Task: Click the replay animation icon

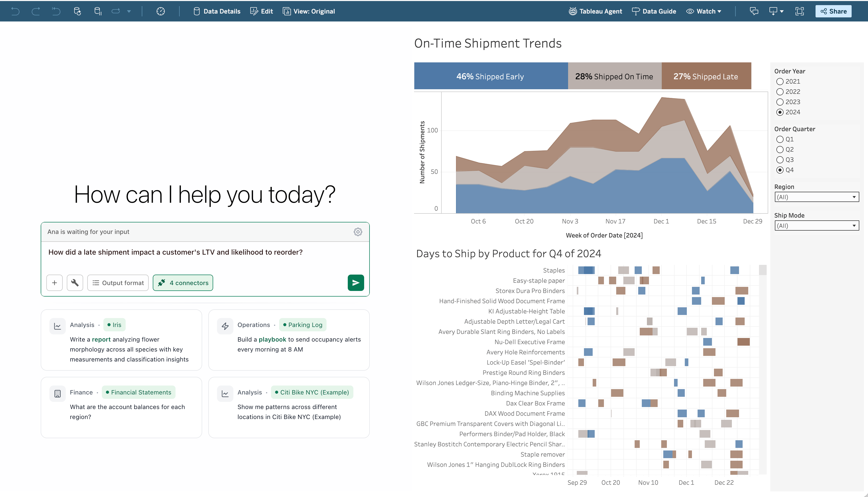Action: point(116,11)
